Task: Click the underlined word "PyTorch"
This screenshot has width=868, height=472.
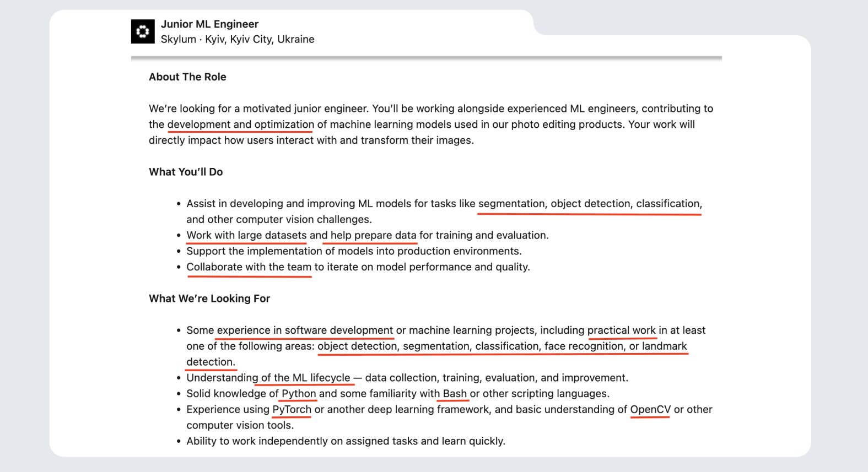Action: click(x=292, y=410)
